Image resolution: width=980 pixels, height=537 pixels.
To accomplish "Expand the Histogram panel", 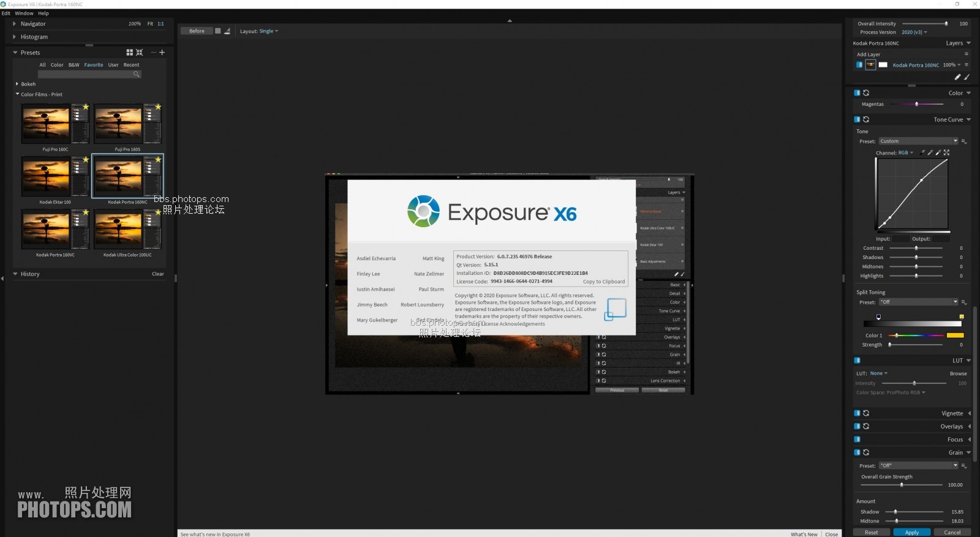I will coord(15,37).
